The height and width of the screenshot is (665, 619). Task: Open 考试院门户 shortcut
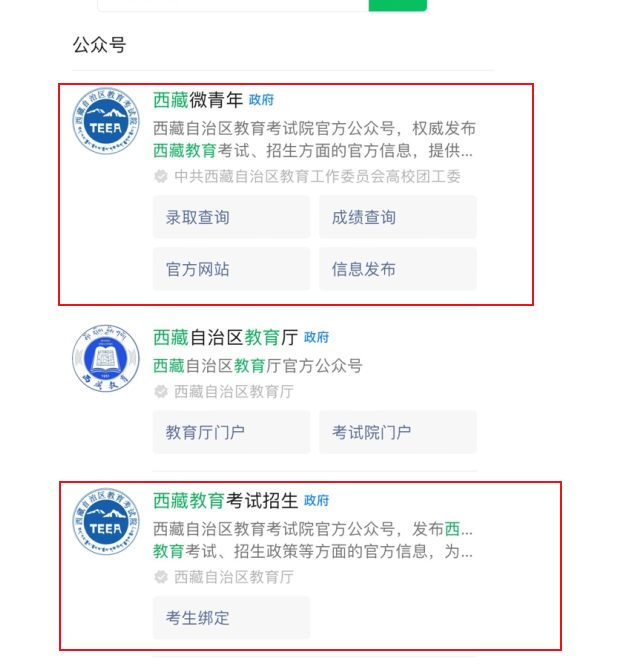pos(398,432)
